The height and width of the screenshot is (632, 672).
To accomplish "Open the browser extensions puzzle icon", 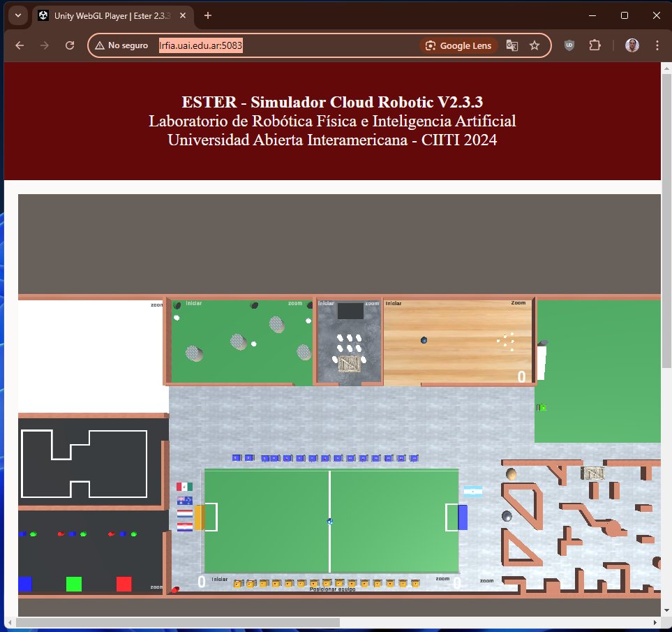I will [x=595, y=45].
